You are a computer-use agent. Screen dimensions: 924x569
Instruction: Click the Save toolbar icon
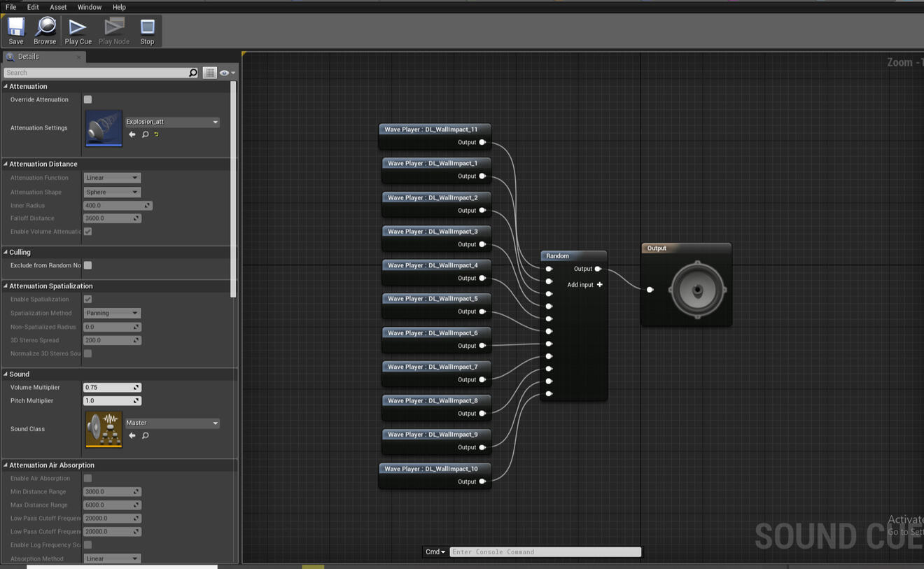15,31
